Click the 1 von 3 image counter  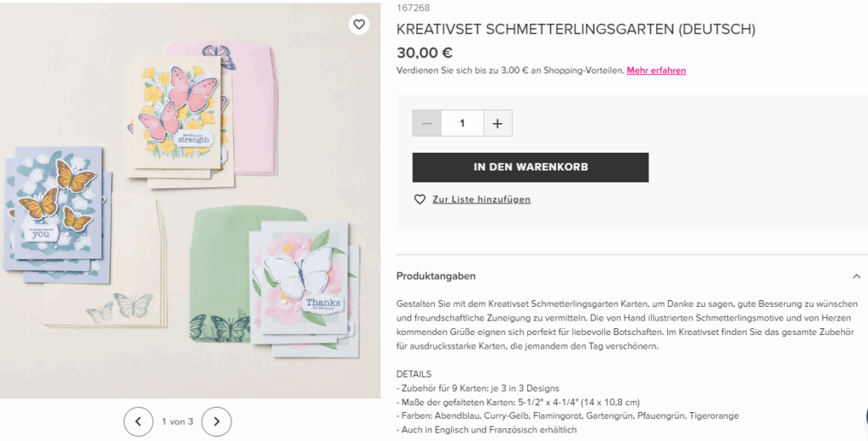[x=177, y=421]
